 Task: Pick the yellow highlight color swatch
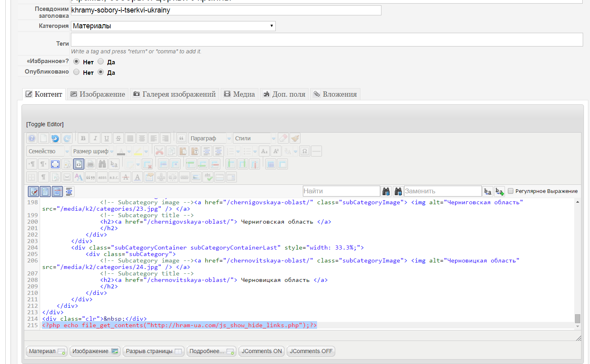pyautogui.click(x=138, y=151)
